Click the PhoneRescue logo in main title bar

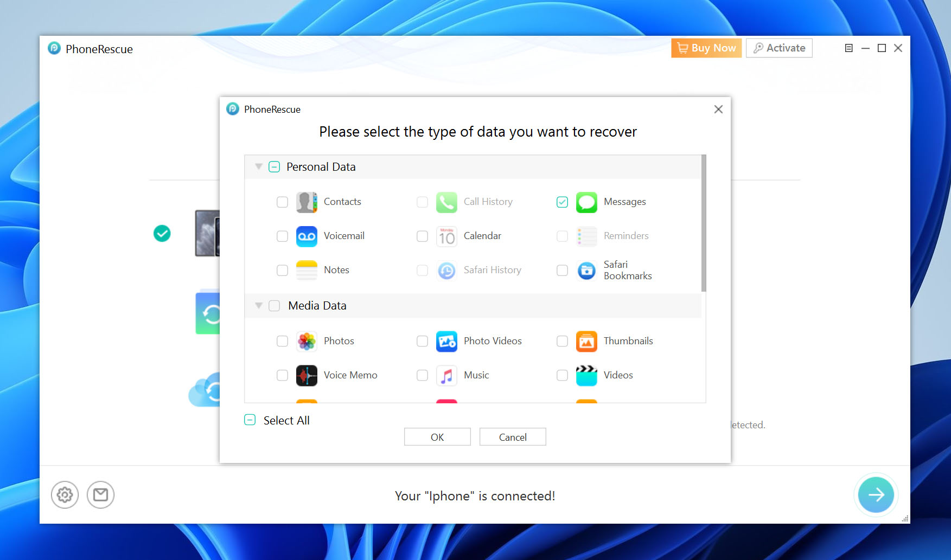54,48
